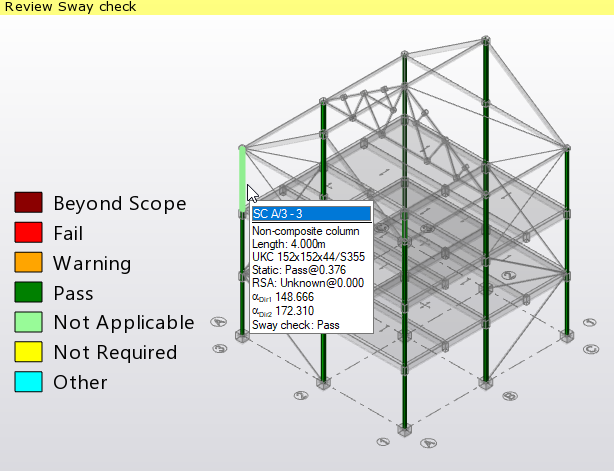Viewport: 614px width, 471px height.
Task: Select the base plate of the frontmost column
Action: point(404,430)
